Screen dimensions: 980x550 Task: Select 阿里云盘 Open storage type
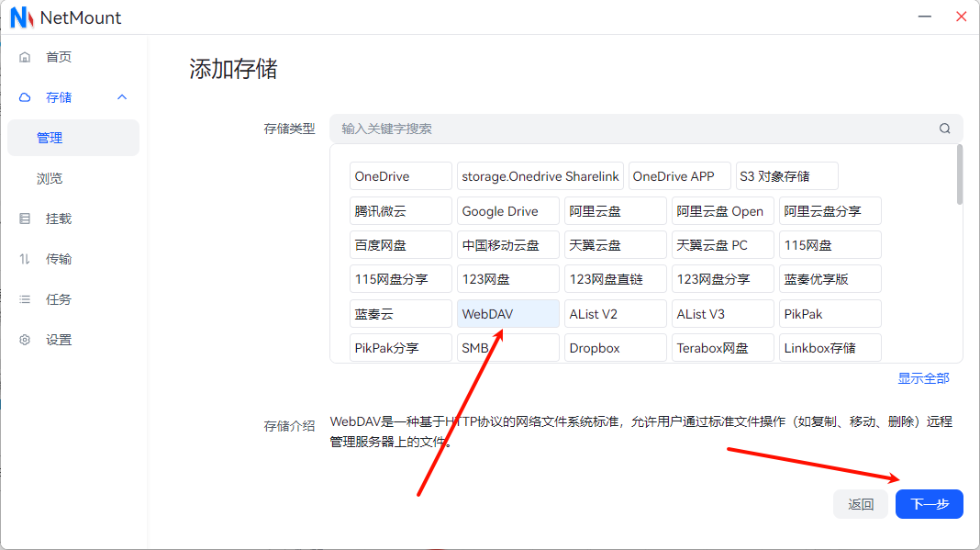click(723, 211)
